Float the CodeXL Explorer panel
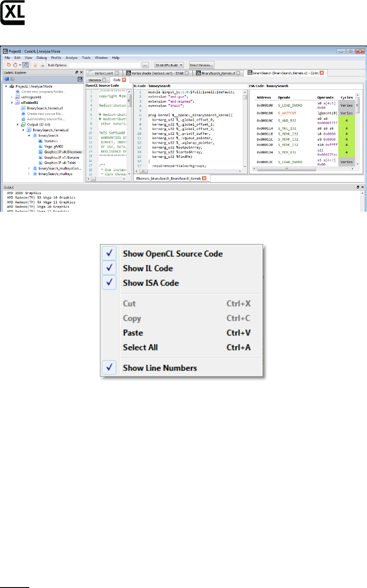The image size is (367, 588). click(x=76, y=72)
